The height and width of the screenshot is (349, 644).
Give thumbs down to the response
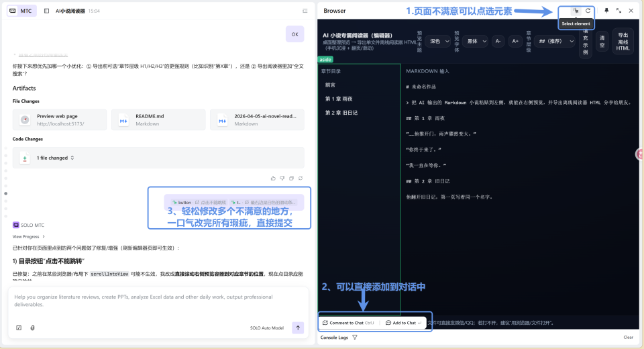(282, 179)
